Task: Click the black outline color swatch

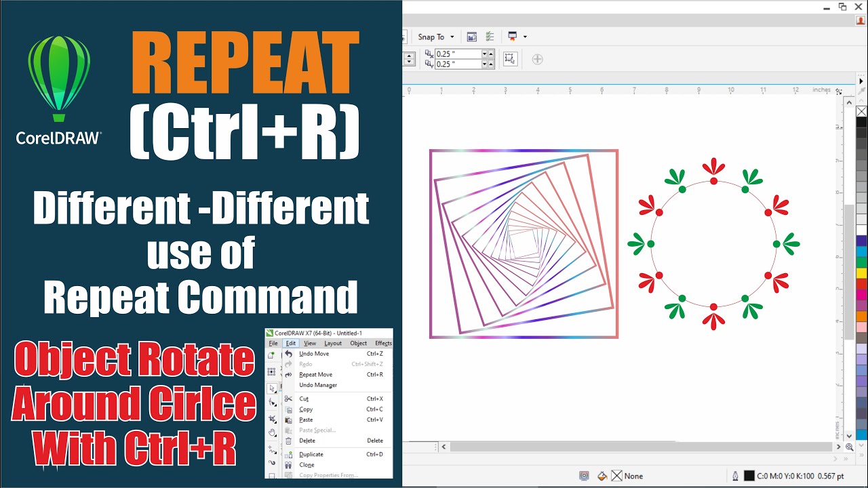Action: pos(749,476)
